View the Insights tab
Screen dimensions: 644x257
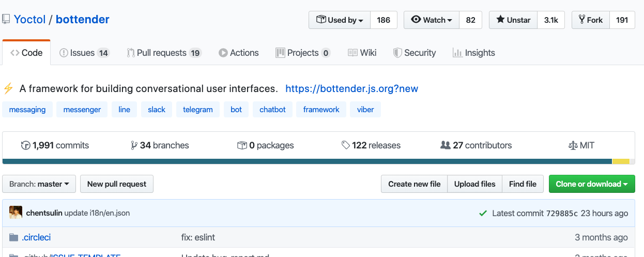tap(473, 53)
